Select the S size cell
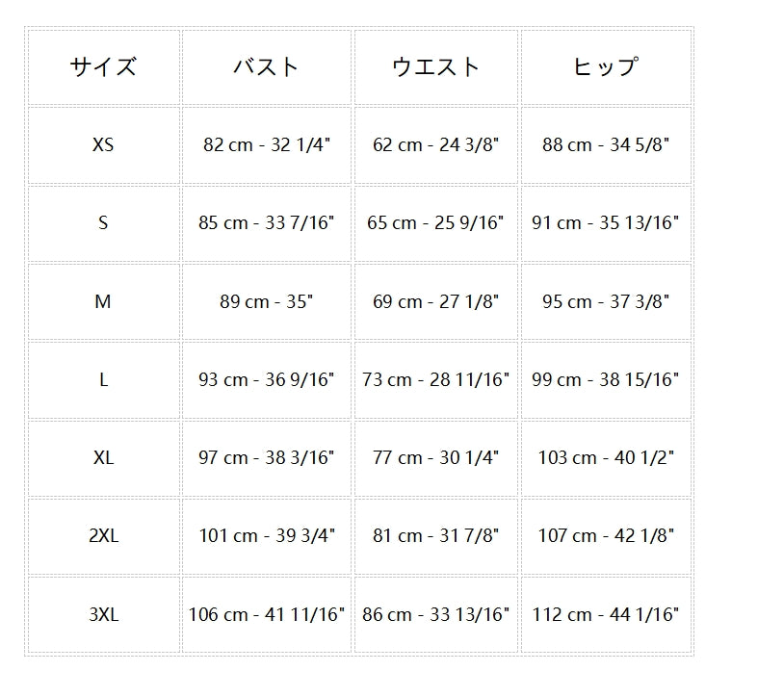Viewport: 784px width, 697px height. pos(103,223)
